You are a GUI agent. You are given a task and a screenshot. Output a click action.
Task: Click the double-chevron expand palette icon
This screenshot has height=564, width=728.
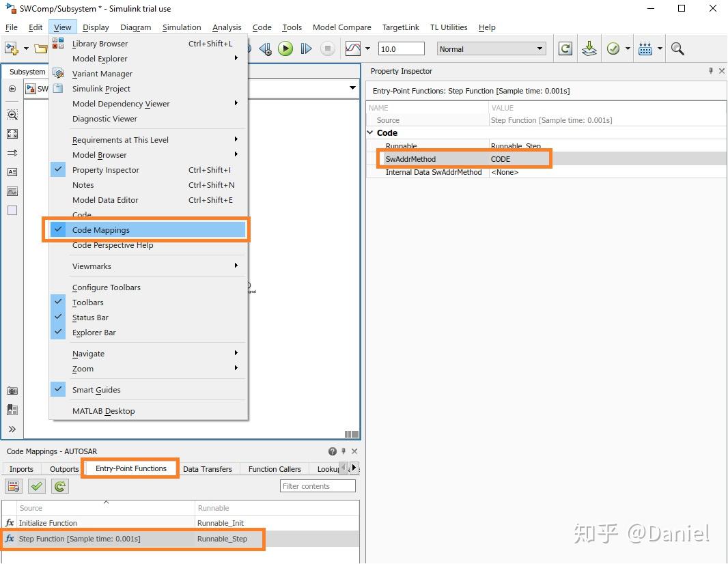pos(12,429)
